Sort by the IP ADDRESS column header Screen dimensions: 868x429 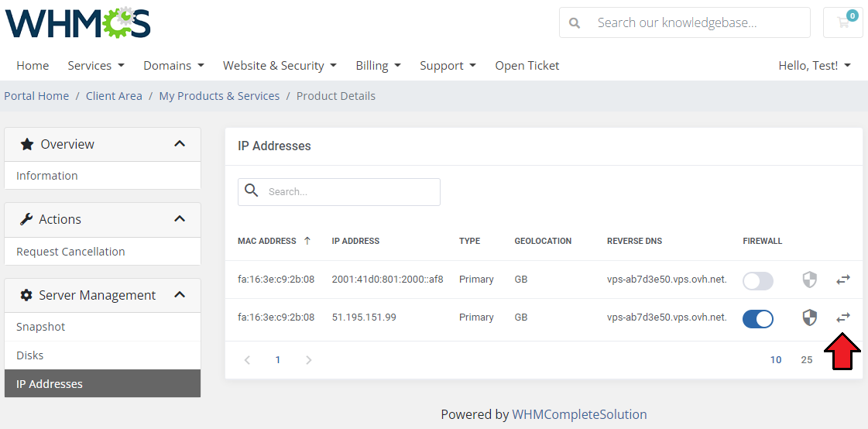355,241
